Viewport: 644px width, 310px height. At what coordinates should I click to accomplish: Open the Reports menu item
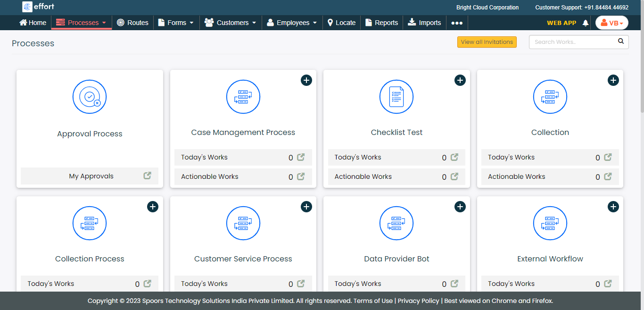(x=381, y=23)
